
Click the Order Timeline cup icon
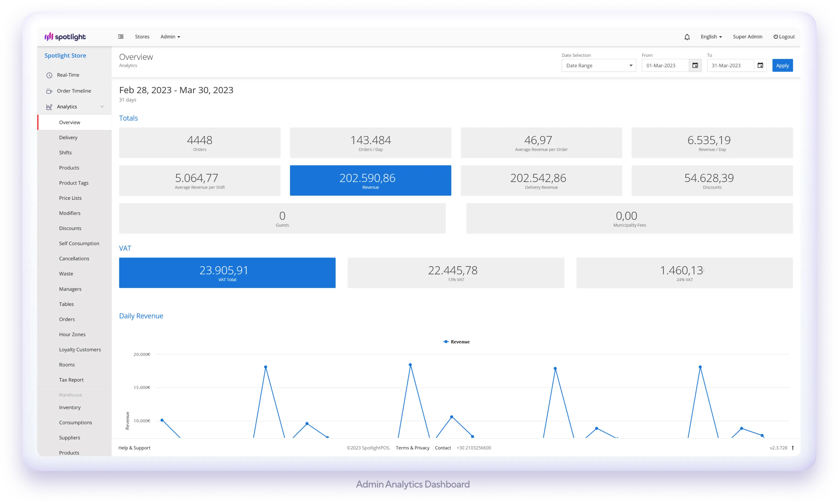point(49,91)
